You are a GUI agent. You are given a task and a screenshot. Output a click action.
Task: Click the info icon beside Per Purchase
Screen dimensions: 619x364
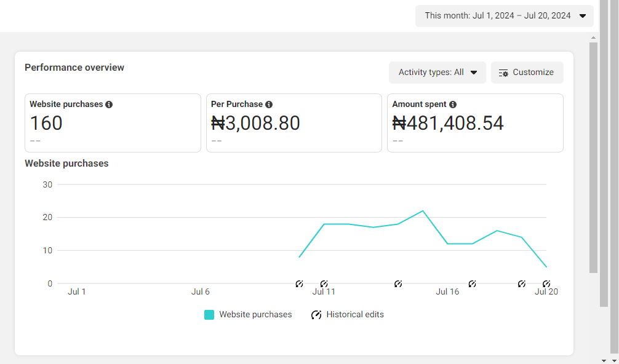tap(269, 105)
